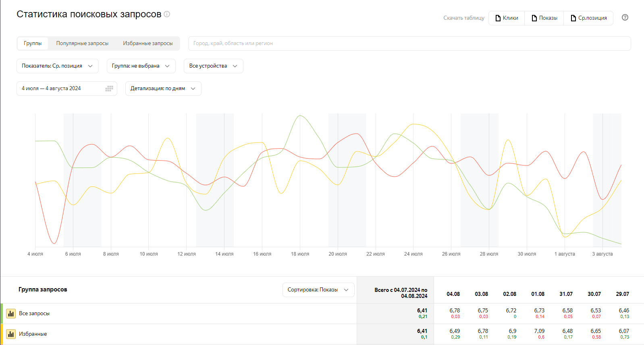Click the info icon next to the page title
Image resolution: width=644 pixels, height=345 pixels.
[167, 14]
